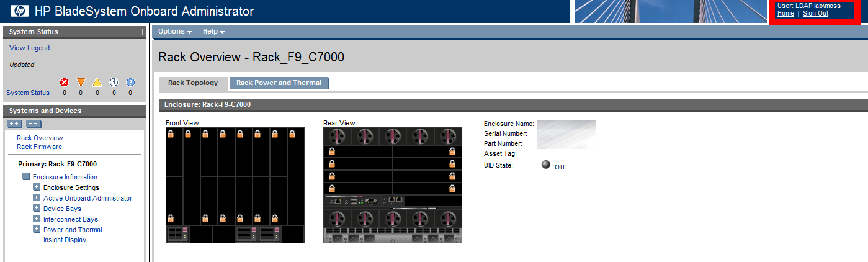Image resolution: width=868 pixels, height=262 pixels.
Task: Select Power and Thermal tree item
Action: 73,230
